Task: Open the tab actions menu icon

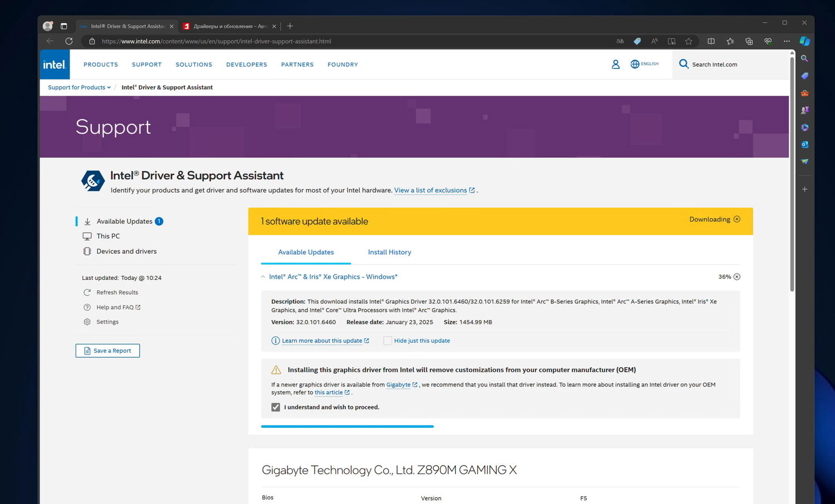Action: click(63, 26)
